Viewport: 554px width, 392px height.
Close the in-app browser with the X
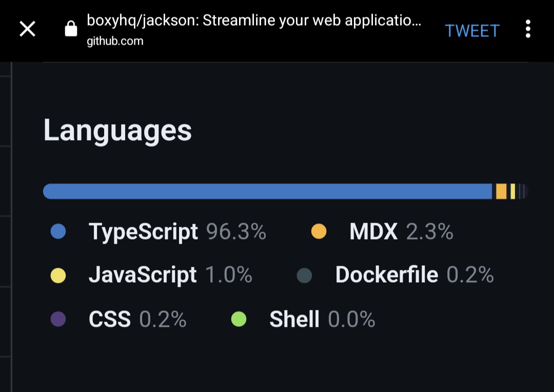coord(28,29)
